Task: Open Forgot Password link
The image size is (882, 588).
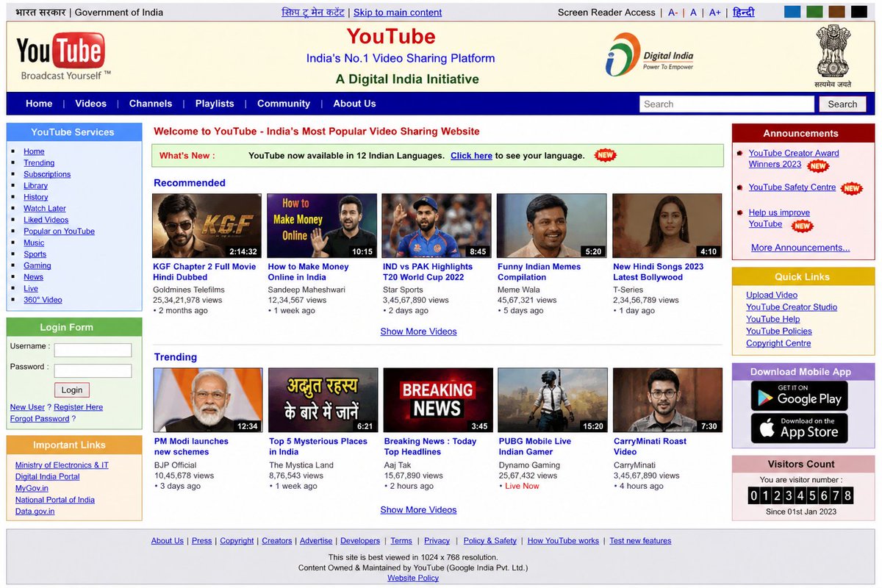Action: (40, 419)
